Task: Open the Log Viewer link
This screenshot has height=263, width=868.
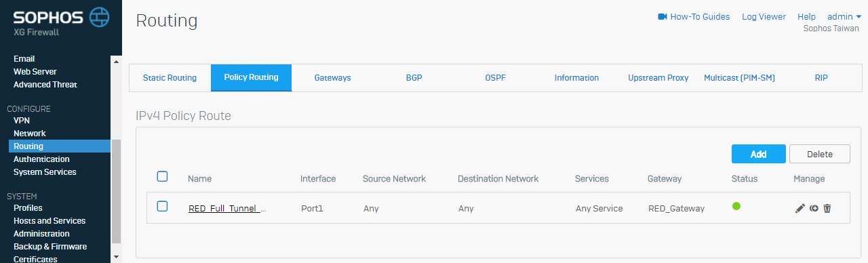Action: [x=764, y=16]
